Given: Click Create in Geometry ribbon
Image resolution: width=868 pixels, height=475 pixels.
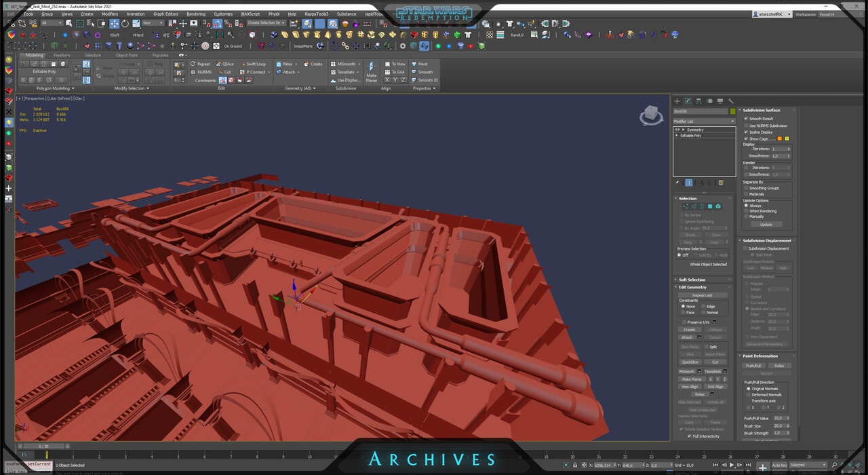Looking at the screenshot, I should [x=313, y=64].
